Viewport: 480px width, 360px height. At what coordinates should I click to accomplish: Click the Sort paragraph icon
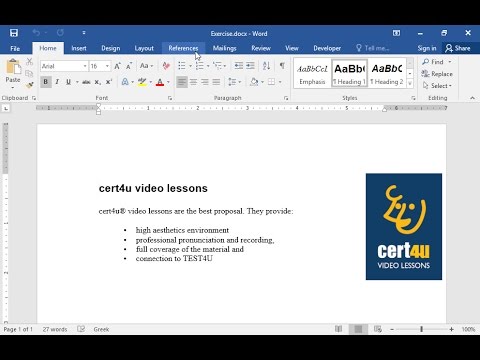pos(266,66)
